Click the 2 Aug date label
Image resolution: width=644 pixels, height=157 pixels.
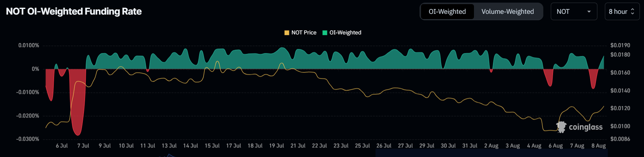[x=491, y=146]
